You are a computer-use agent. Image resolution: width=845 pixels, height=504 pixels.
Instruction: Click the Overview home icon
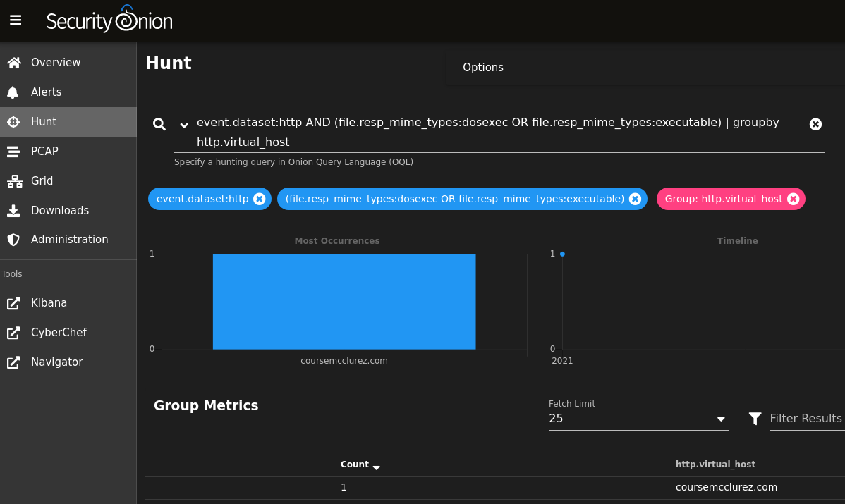click(x=14, y=63)
